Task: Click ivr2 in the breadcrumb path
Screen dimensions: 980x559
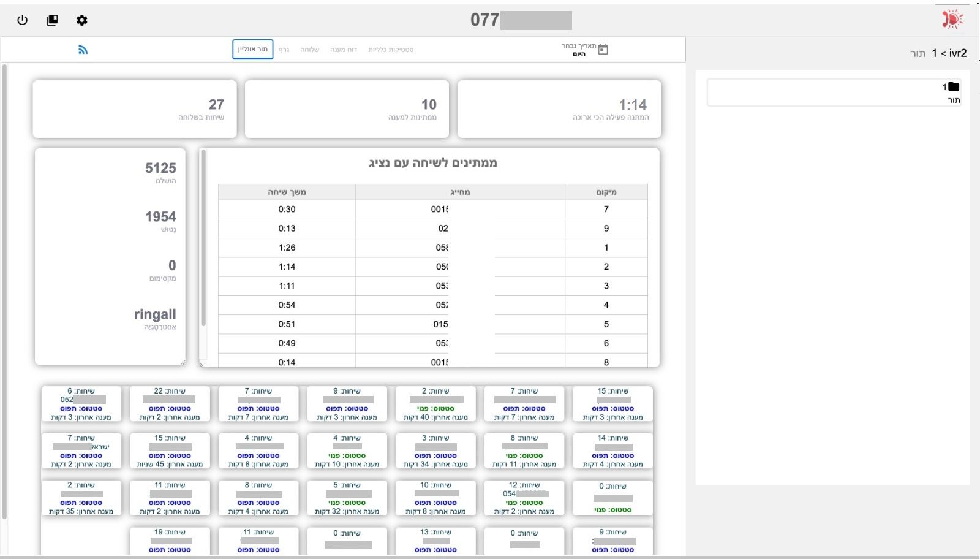Action: 958,53
